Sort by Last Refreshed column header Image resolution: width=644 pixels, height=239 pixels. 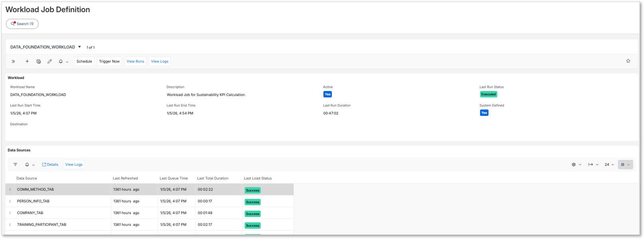125,178
